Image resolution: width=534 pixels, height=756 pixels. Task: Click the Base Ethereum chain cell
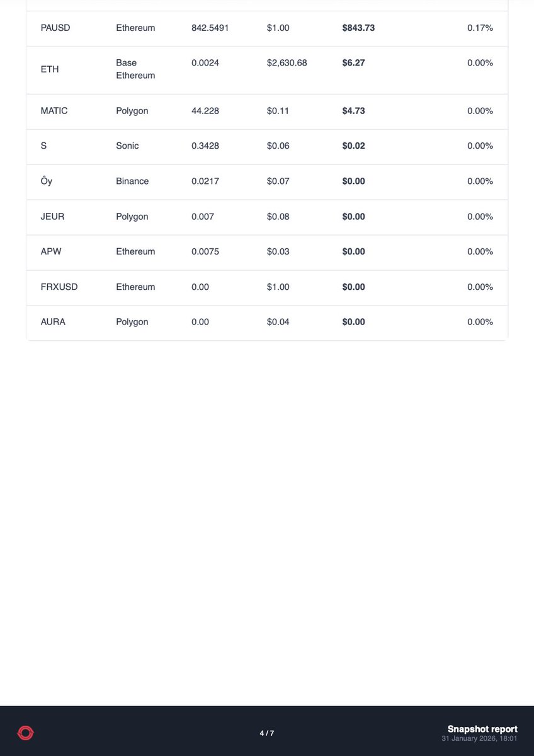click(x=135, y=69)
